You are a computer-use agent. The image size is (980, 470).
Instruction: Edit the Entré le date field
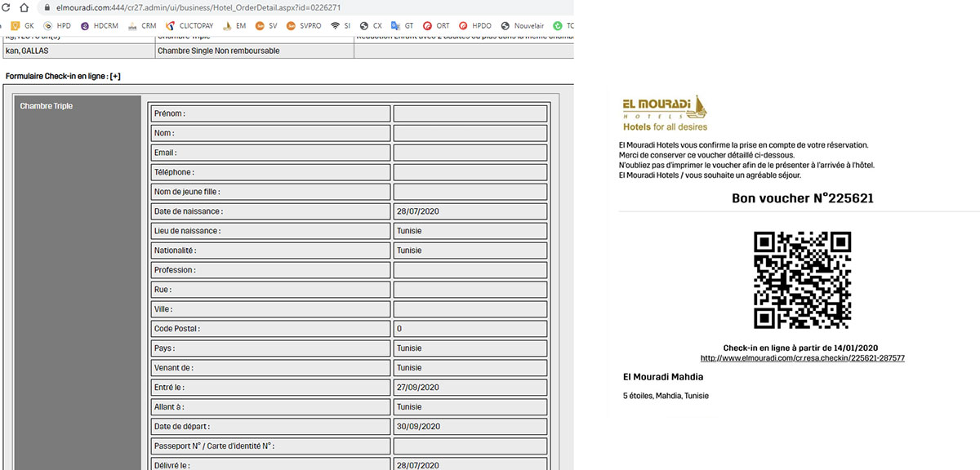(x=470, y=388)
